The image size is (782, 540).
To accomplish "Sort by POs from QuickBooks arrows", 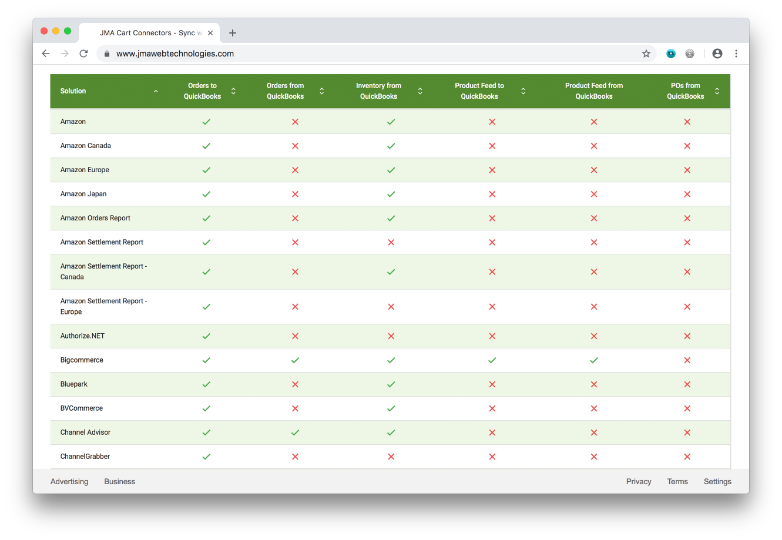I will coord(717,91).
